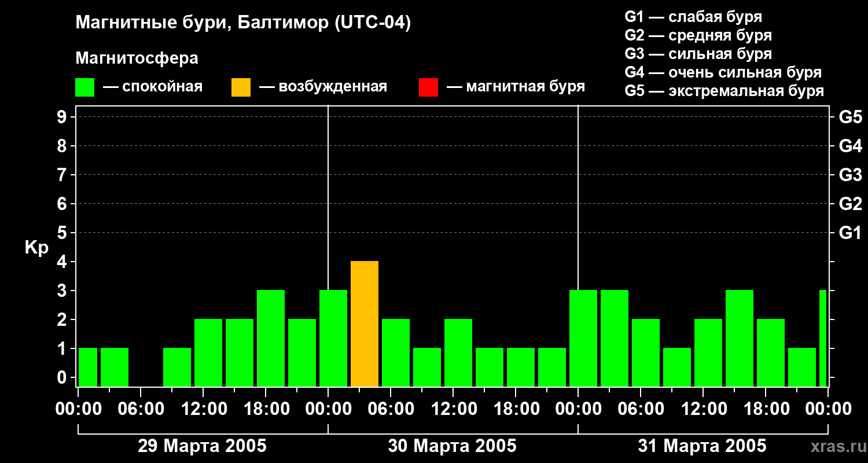Viewport: 868px width, 463px height.
Task: Click the "29 Марта 2005" date label
Action: [202, 446]
